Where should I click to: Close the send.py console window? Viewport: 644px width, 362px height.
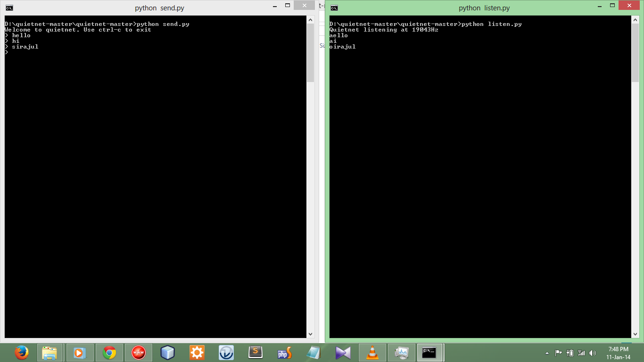304,5
